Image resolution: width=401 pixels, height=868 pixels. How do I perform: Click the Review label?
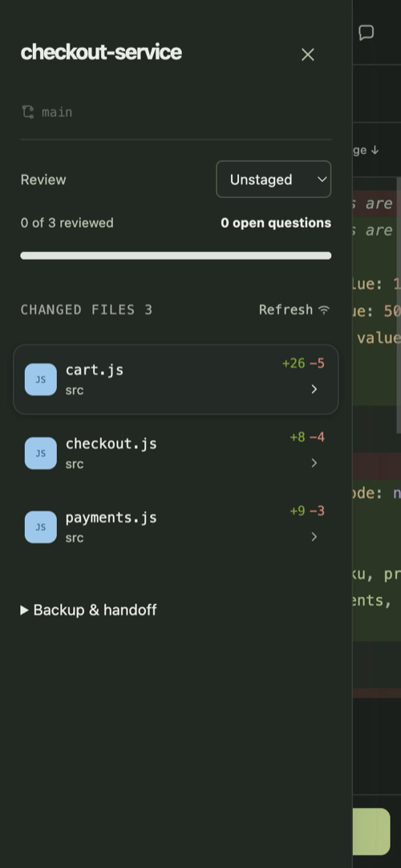tap(43, 180)
